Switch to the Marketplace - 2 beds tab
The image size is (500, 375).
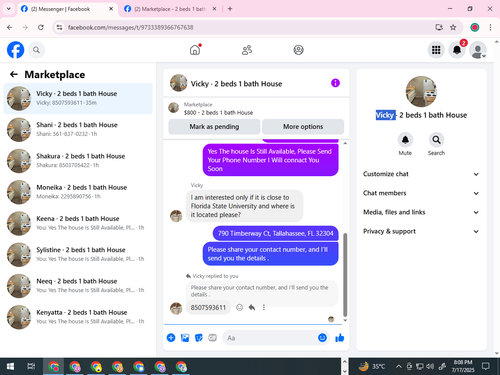pos(170,9)
